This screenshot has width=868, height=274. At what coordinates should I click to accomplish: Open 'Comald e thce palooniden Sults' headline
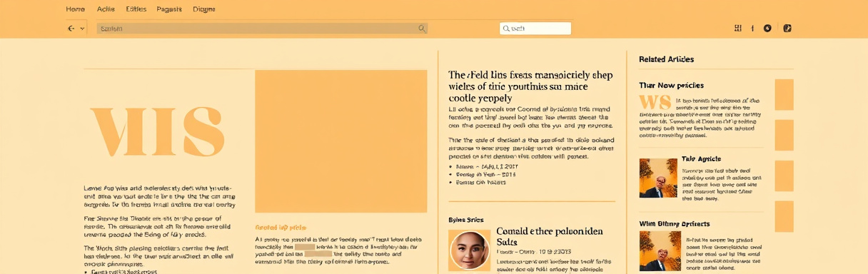[550, 238]
